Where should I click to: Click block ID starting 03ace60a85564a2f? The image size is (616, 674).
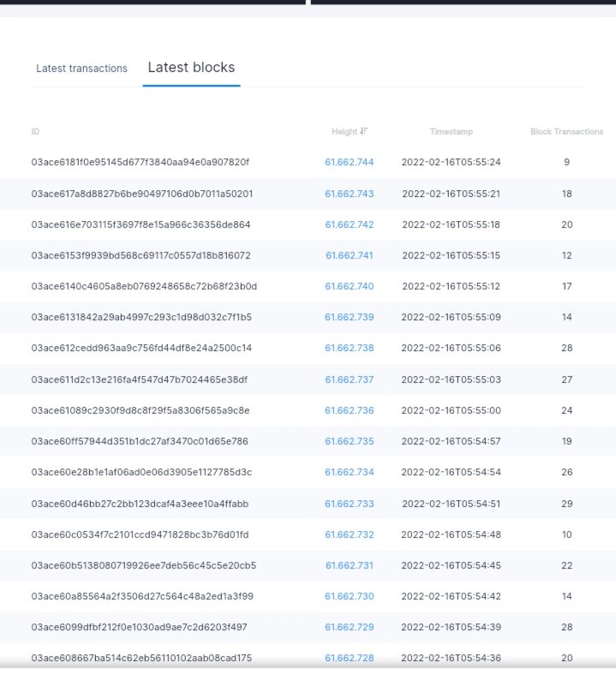pos(142,597)
